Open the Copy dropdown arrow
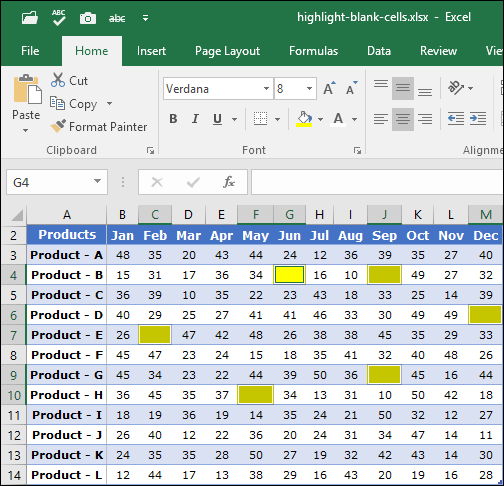 coord(109,104)
